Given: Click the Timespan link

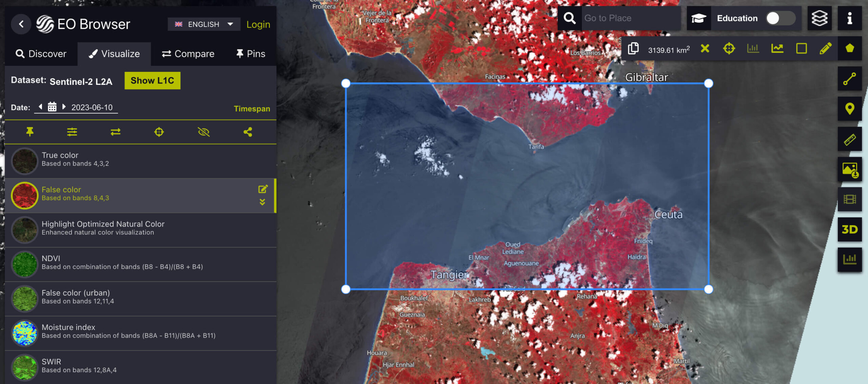Looking at the screenshot, I should pos(251,109).
